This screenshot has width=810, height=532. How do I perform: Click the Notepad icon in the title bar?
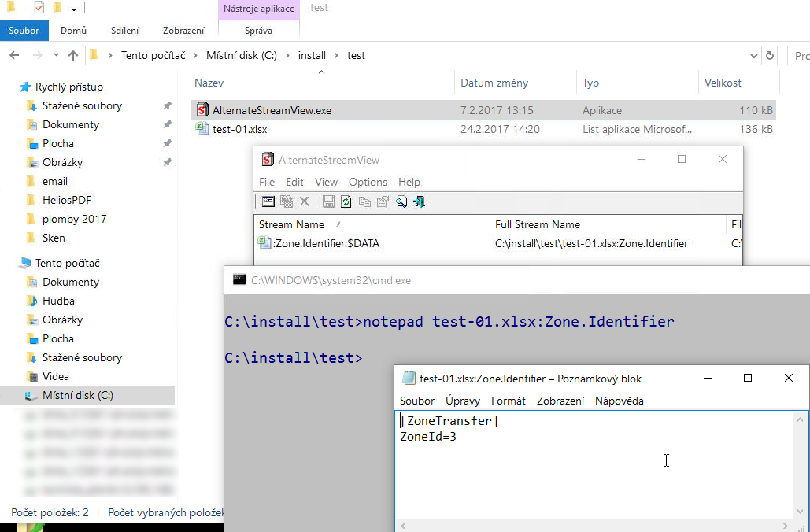click(409, 379)
